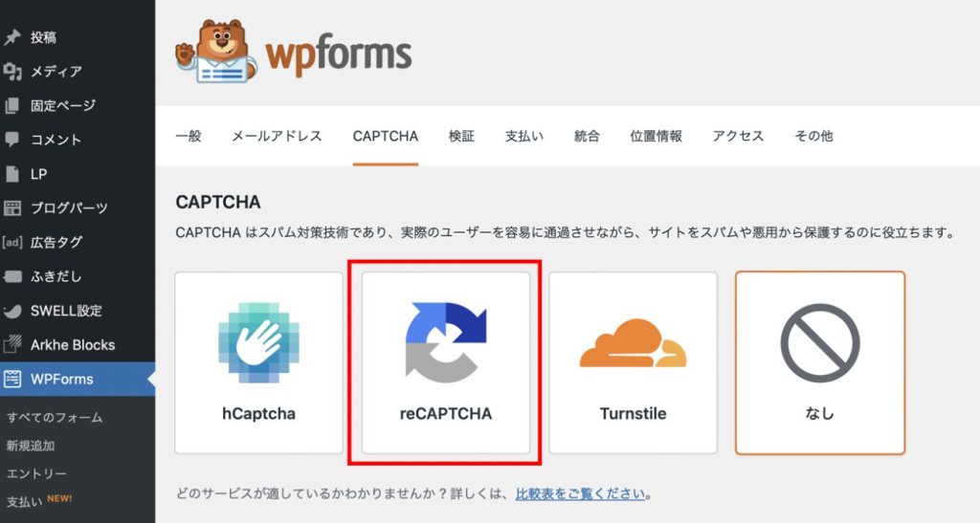This screenshot has height=523, width=980.
Task: Select the reCAPTCHA option card
Action: [x=446, y=362]
